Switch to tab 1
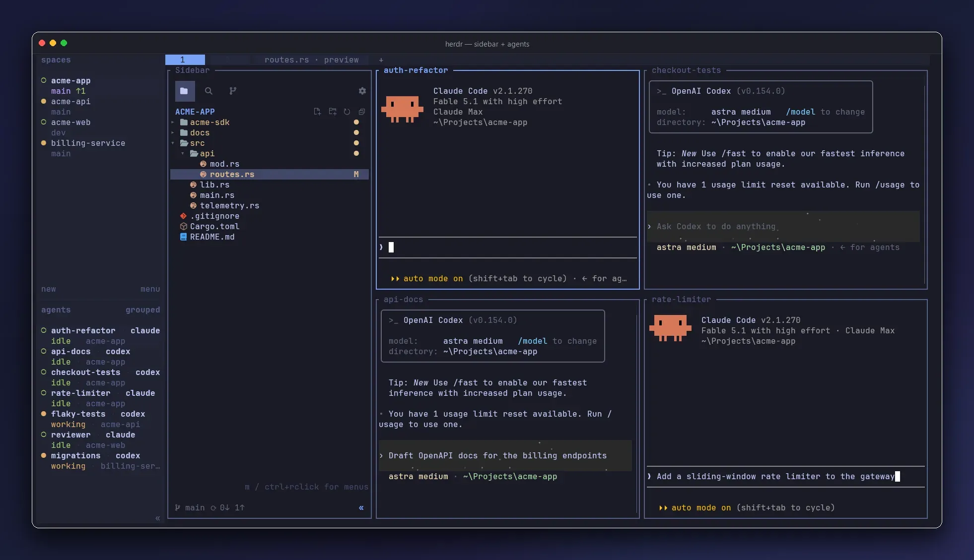This screenshot has height=560, width=974. click(185, 60)
